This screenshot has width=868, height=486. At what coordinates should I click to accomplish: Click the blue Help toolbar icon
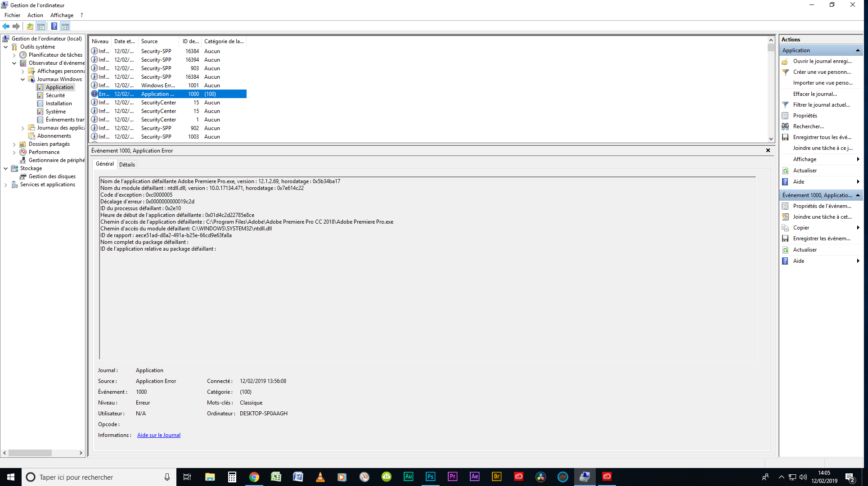54,26
